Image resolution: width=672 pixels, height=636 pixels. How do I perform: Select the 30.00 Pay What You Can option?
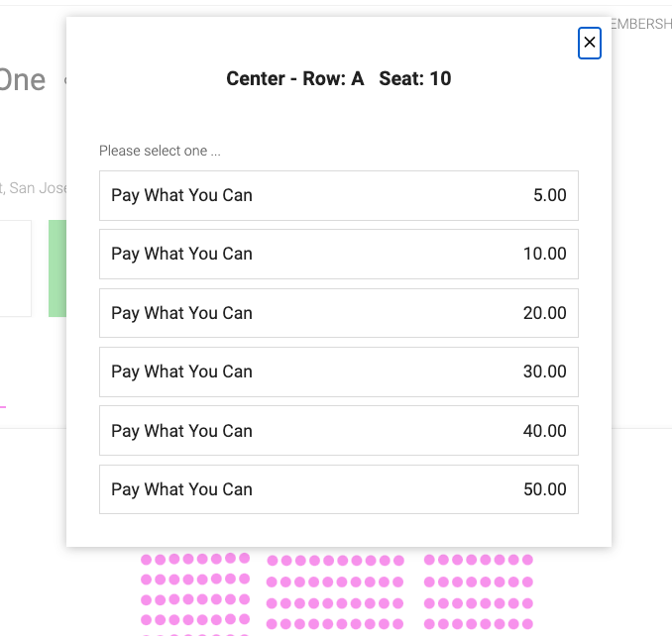tap(339, 371)
